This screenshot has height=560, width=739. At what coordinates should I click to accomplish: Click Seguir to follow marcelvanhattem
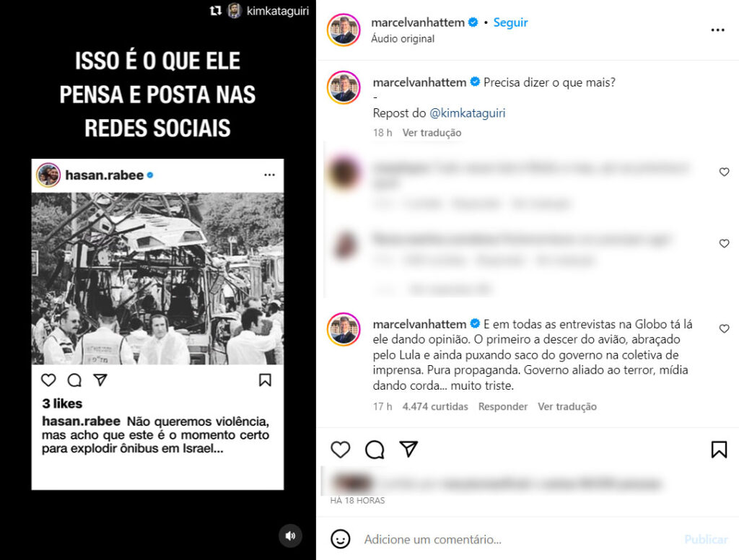tap(510, 22)
